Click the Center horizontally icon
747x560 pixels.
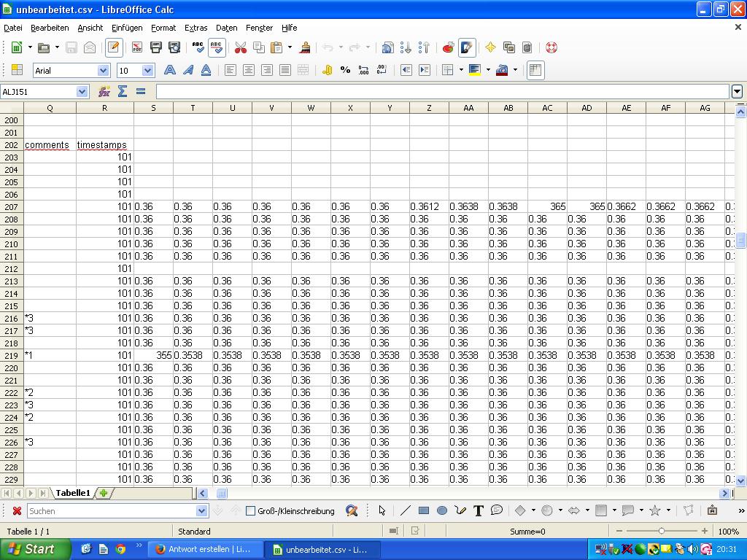[248, 71]
